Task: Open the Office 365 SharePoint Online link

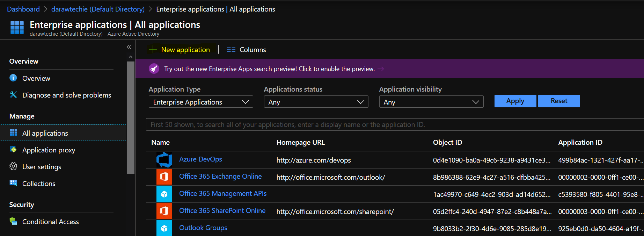Action: tap(222, 210)
